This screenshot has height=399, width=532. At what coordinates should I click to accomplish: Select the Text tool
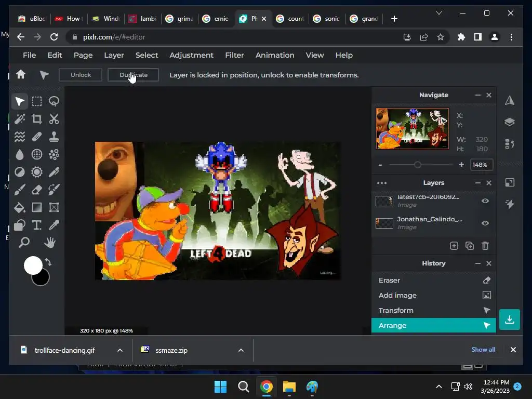(x=37, y=225)
